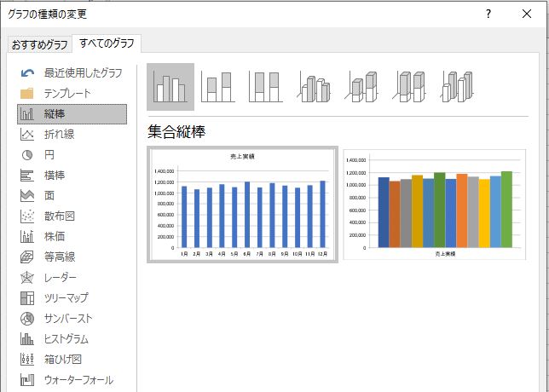Open 最近使用したグラフ recent charts category

(x=72, y=73)
